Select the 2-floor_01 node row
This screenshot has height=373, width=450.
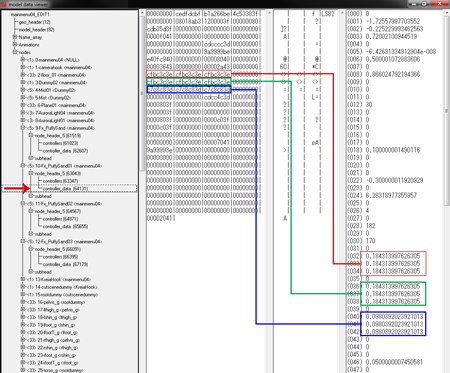pyautogui.click(x=56, y=75)
